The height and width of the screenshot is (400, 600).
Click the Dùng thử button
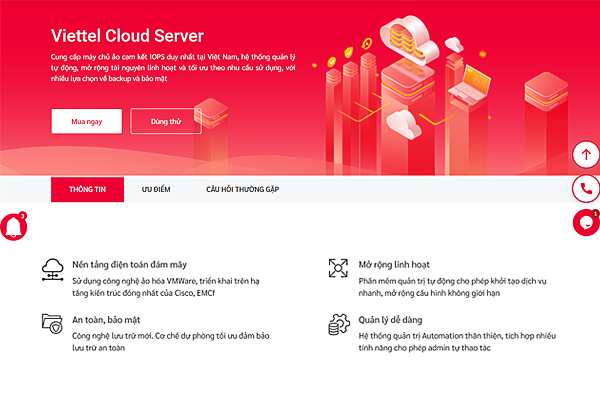click(x=166, y=121)
